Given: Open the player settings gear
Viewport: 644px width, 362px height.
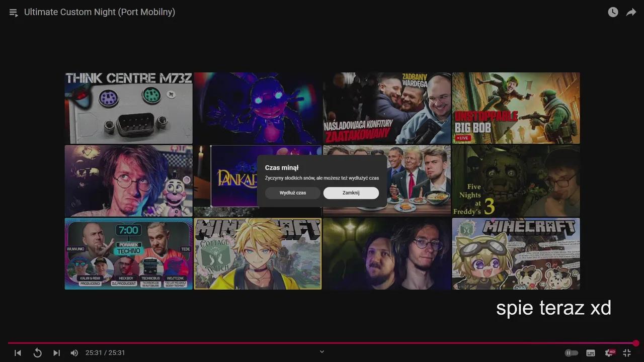Looking at the screenshot, I should click(x=610, y=353).
